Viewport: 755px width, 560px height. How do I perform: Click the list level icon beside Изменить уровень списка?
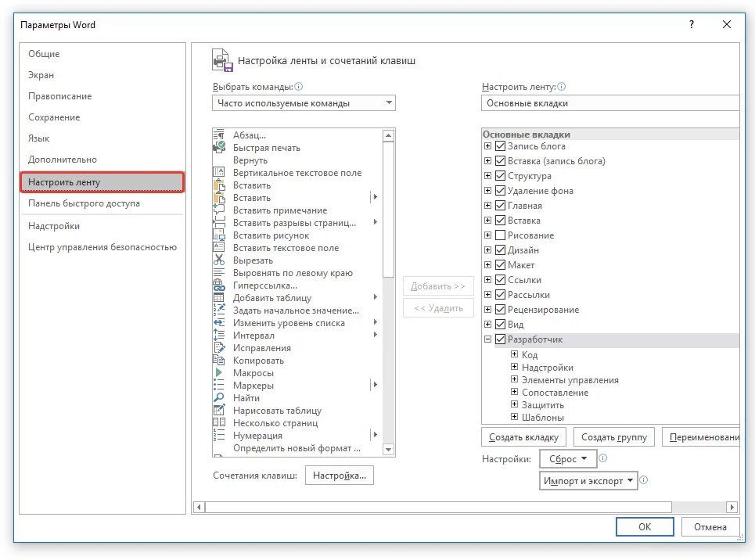click(218, 322)
